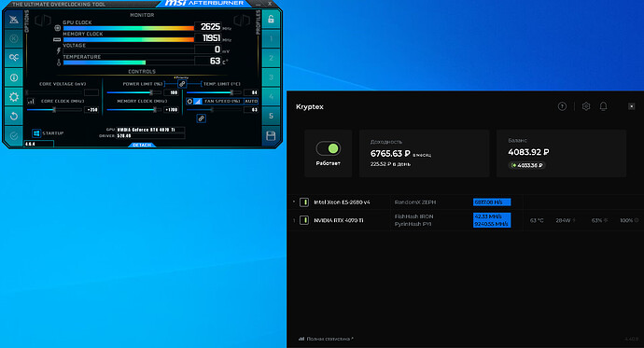Screen dimensions: 644x348
Task: Toggle the Windows STARTUP button
Action: pos(36,133)
